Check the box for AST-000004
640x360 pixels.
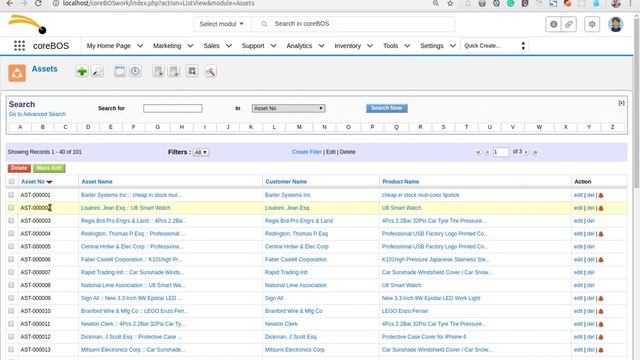click(11, 233)
